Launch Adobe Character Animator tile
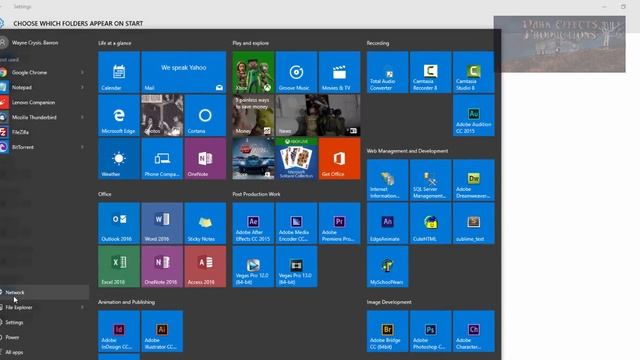 (x=474, y=331)
